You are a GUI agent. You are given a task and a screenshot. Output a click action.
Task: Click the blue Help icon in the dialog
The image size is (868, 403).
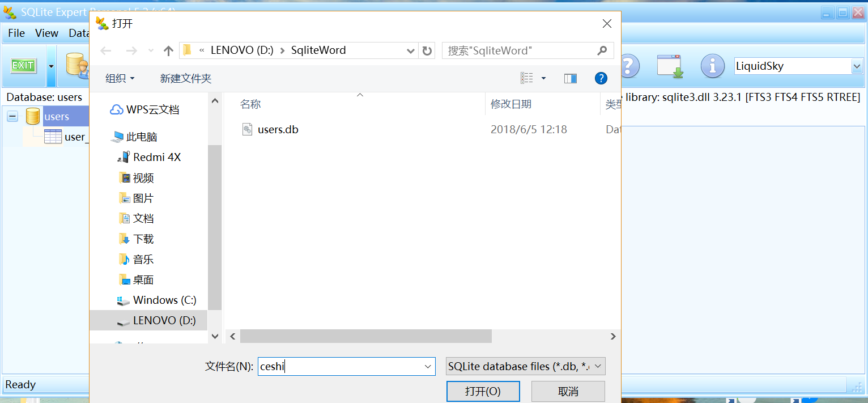(x=601, y=78)
